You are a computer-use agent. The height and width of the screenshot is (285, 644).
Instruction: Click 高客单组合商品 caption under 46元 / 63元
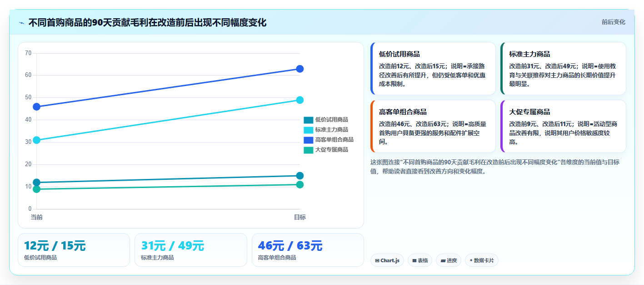point(277,258)
